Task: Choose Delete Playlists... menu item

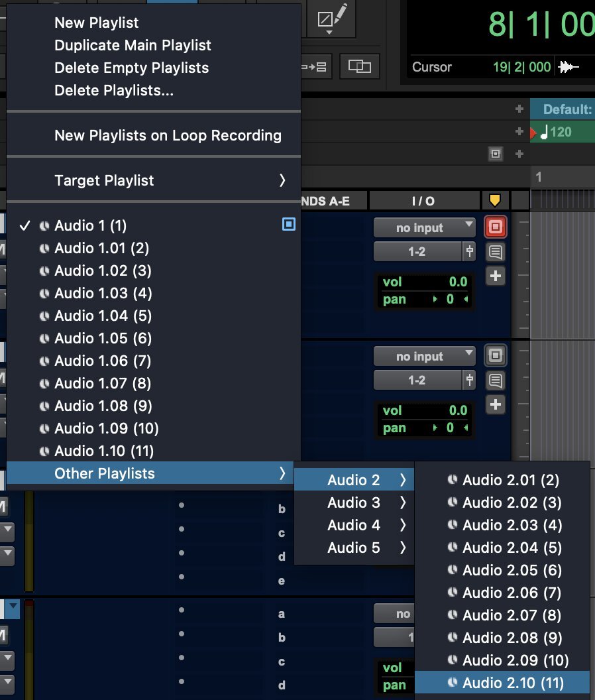Action: click(154, 90)
